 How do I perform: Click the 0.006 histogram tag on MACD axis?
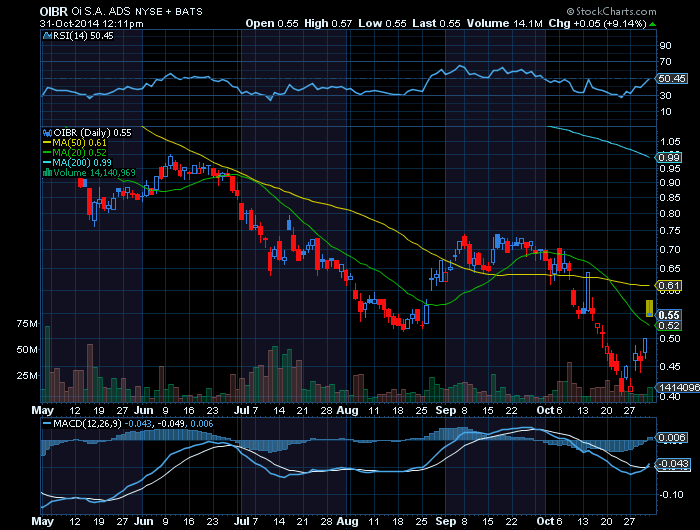tap(671, 438)
